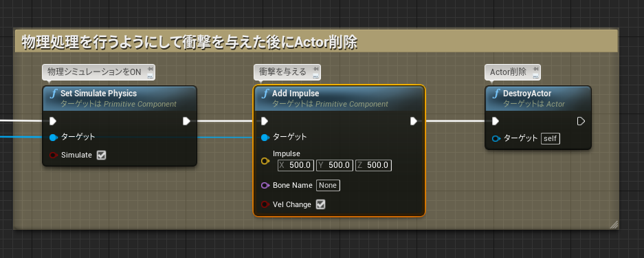Click the ターゲットは Actor subtitle
The height and width of the screenshot is (258, 644).
point(534,105)
